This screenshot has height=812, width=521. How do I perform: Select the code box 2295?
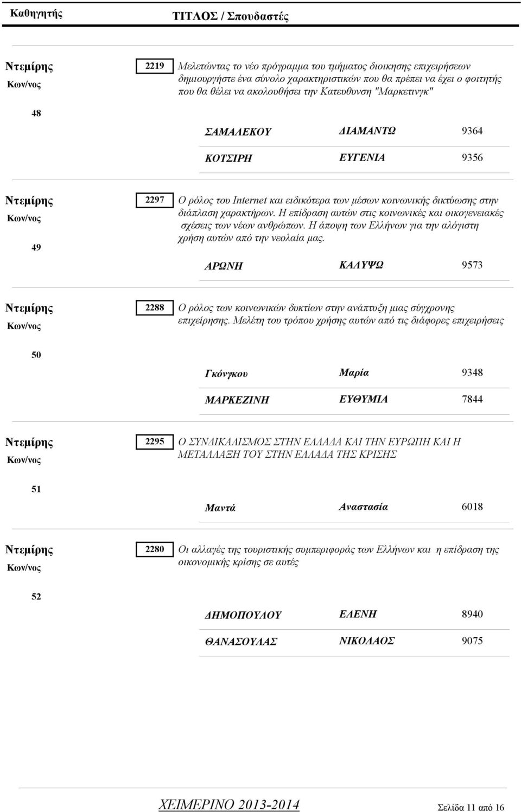tap(155, 442)
